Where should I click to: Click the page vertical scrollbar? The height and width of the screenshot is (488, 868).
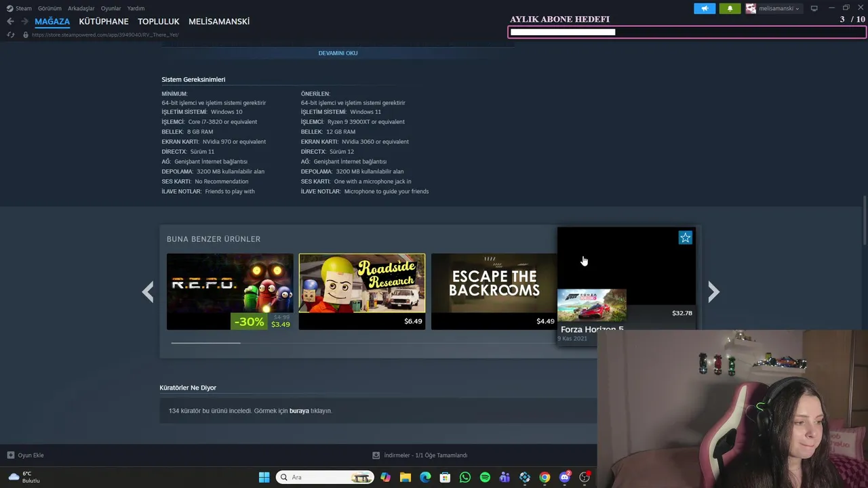pyautogui.click(x=865, y=221)
